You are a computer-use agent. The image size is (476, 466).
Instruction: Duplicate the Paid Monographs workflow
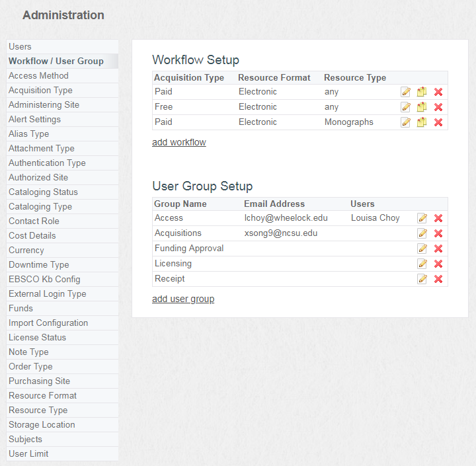coord(422,122)
